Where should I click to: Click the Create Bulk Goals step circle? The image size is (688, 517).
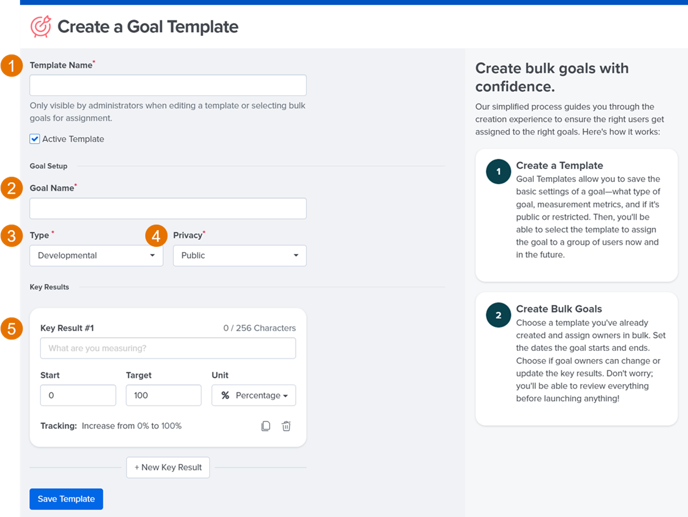click(498, 315)
